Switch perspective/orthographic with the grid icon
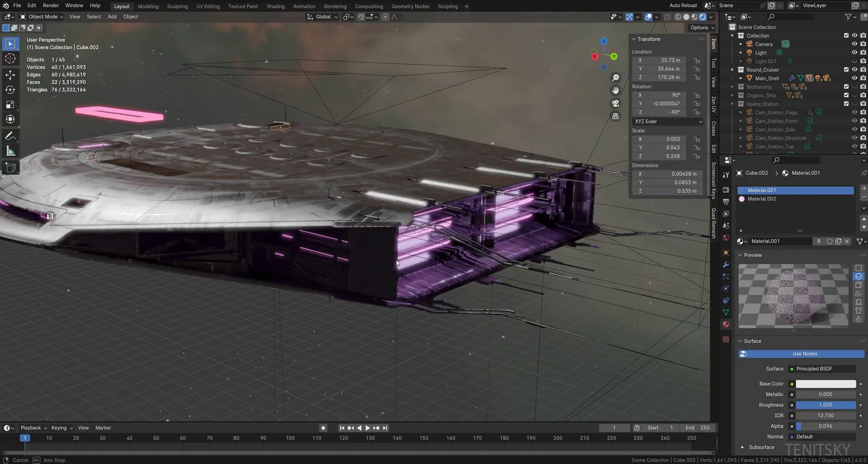 615,116
